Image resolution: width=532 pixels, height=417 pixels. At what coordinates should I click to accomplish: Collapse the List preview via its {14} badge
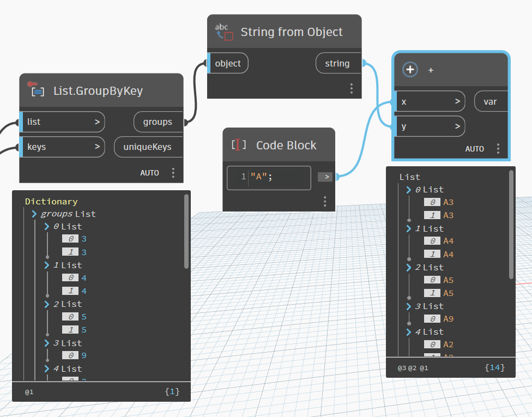pos(494,367)
